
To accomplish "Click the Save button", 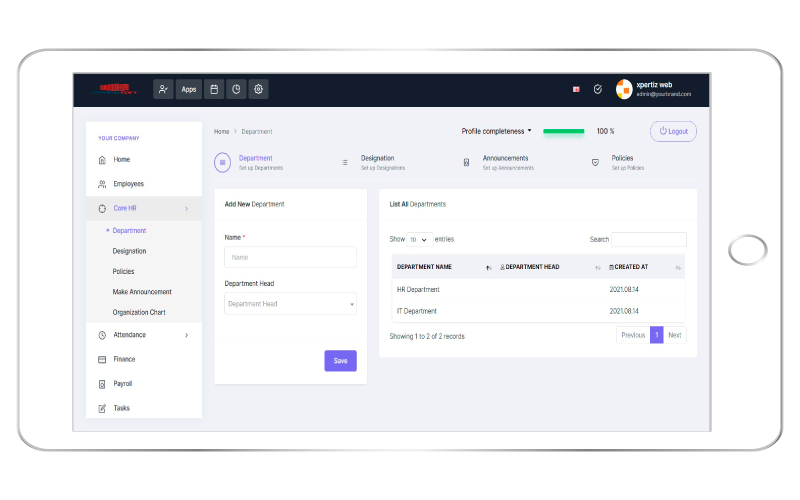I will pos(340,361).
